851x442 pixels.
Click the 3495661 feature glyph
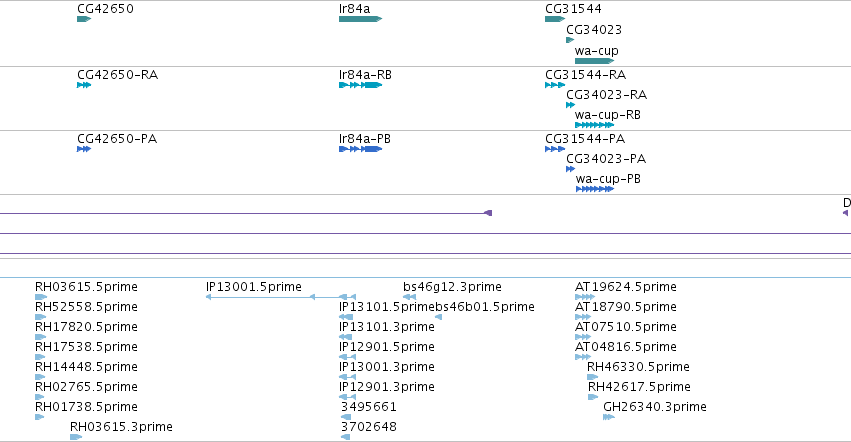(346, 417)
